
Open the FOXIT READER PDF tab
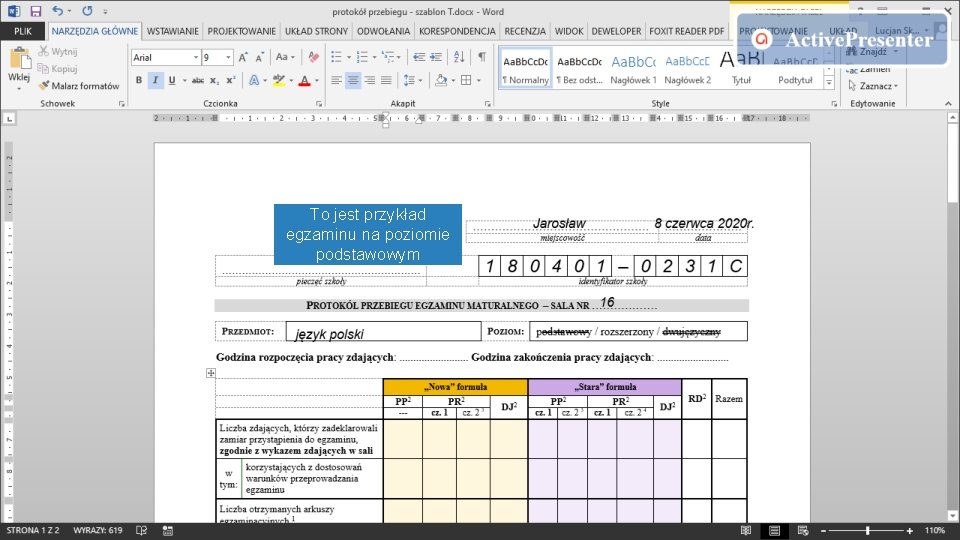[x=687, y=31]
